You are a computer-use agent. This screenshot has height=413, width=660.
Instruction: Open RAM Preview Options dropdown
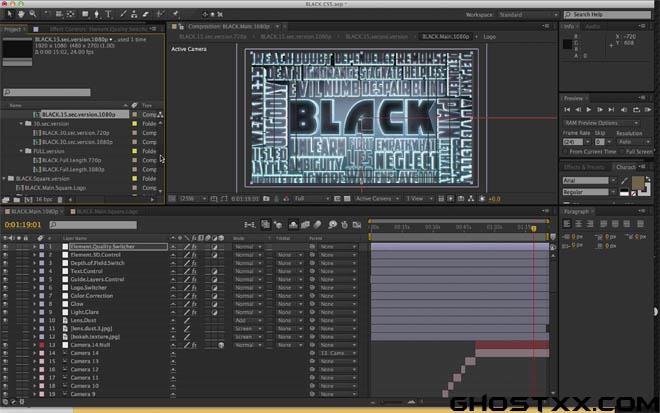pos(601,123)
